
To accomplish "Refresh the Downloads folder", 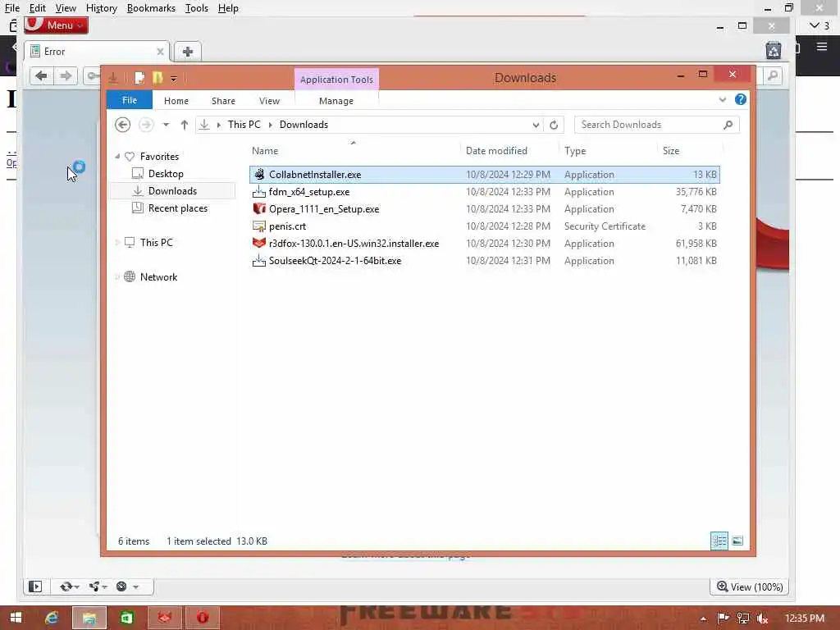I will pos(554,125).
